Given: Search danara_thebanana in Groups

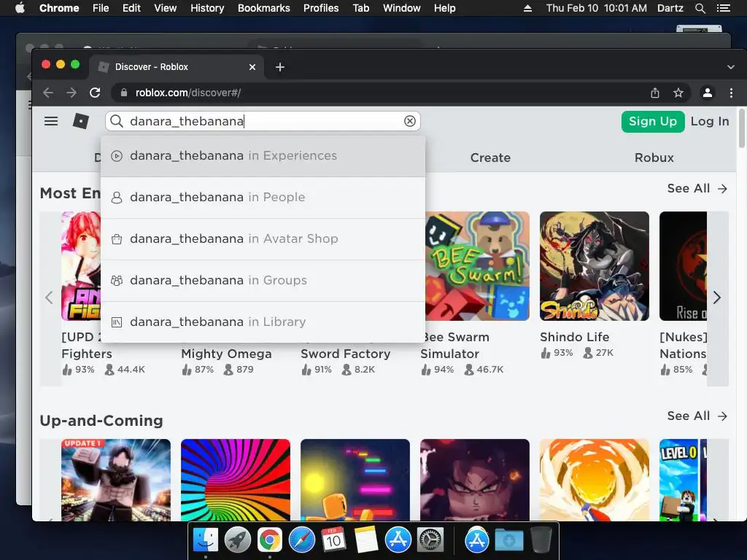Looking at the screenshot, I should click(x=263, y=280).
